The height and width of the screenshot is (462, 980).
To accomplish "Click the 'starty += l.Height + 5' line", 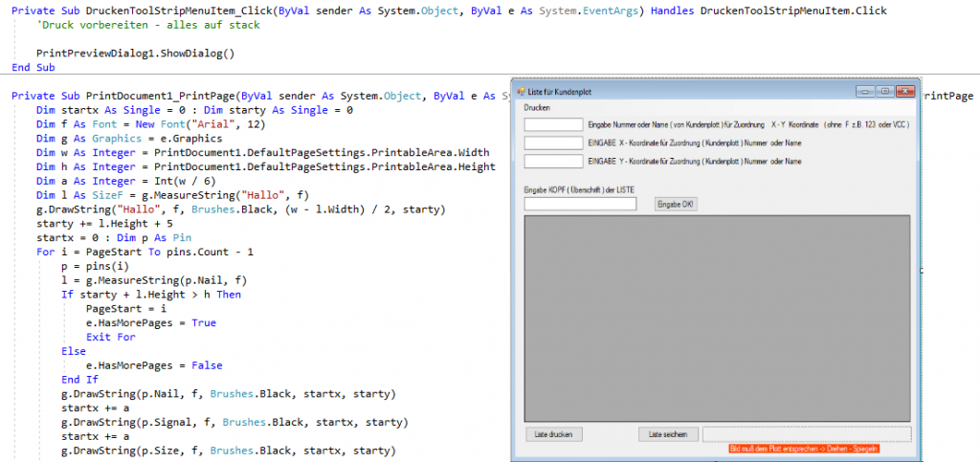I will coord(104,224).
